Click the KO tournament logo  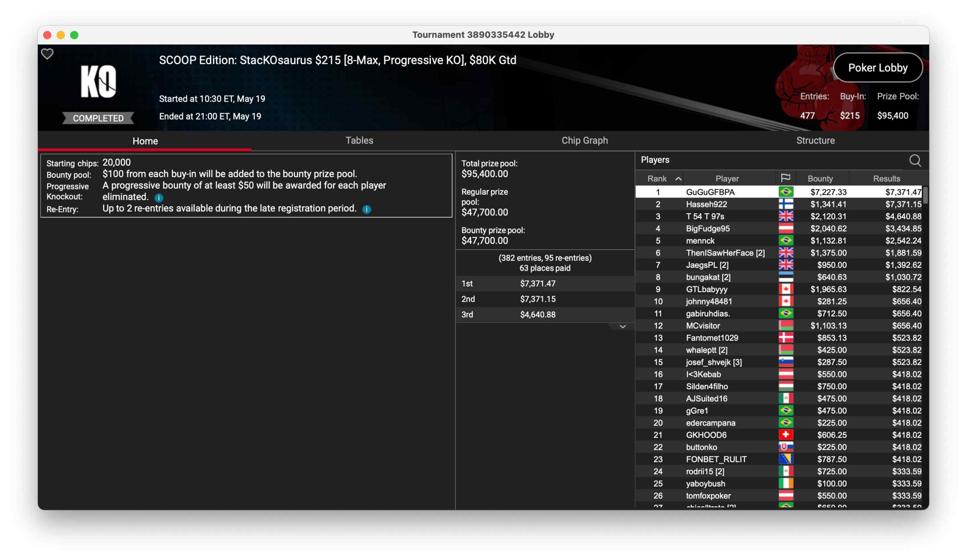click(x=98, y=82)
